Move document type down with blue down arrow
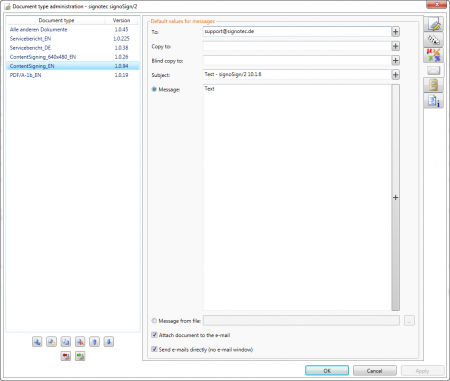 (109, 342)
